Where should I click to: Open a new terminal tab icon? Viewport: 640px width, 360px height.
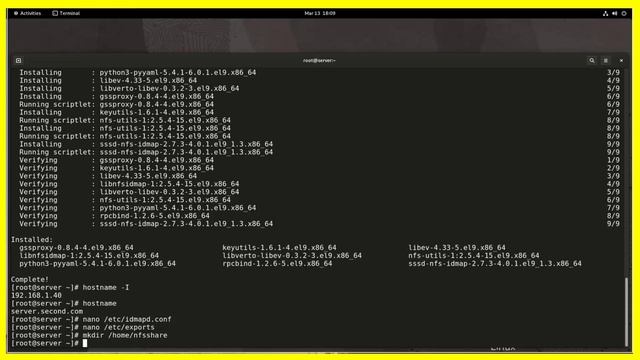click(x=18, y=60)
